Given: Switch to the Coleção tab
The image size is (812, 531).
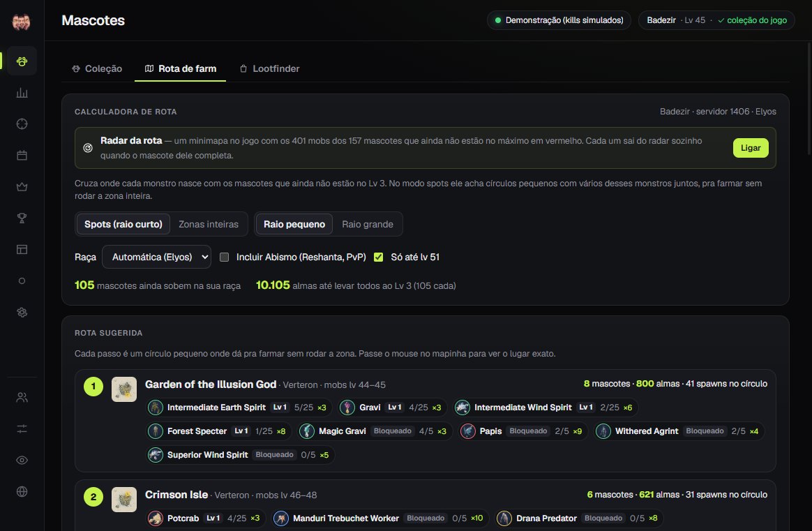Looking at the screenshot, I should [97, 69].
